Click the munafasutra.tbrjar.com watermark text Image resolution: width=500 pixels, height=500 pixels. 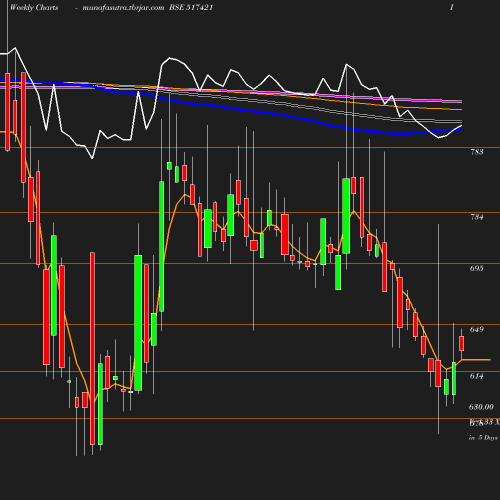[x=123, y=8]
